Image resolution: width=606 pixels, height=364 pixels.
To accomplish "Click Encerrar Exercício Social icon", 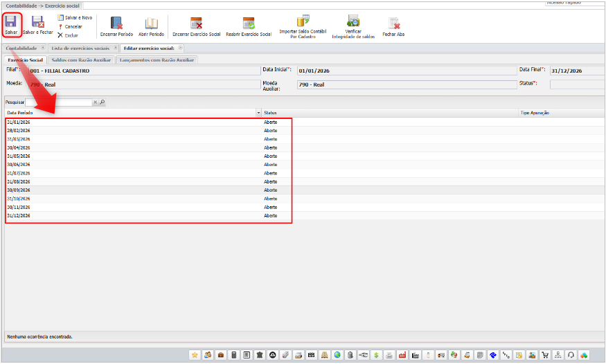I will (196, 24).
